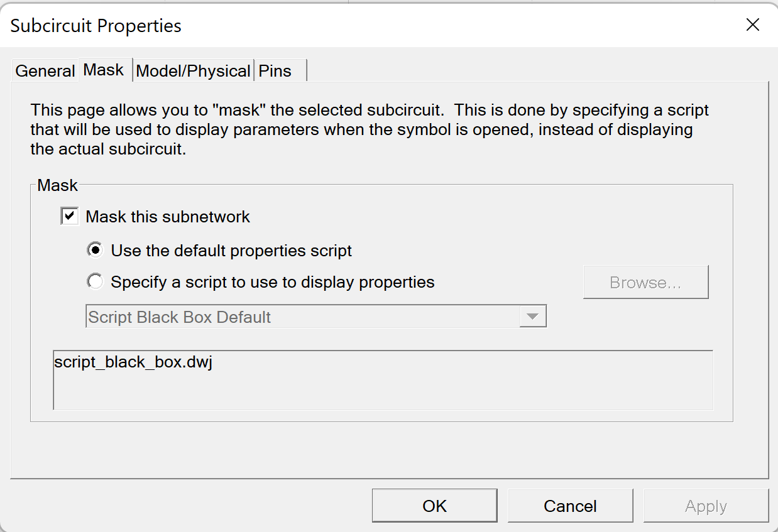
Task: Click the mask description paragraph text
Action: [370, 130]
